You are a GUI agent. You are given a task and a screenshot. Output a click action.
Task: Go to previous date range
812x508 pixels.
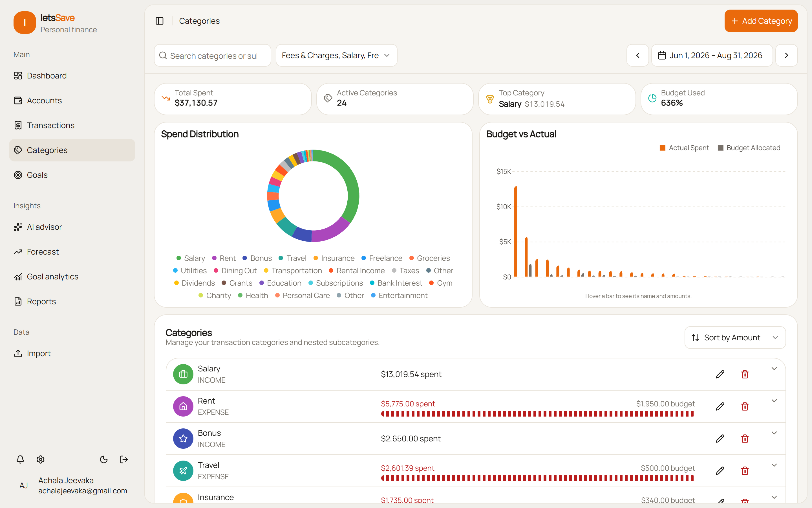(x=637, y=55)
